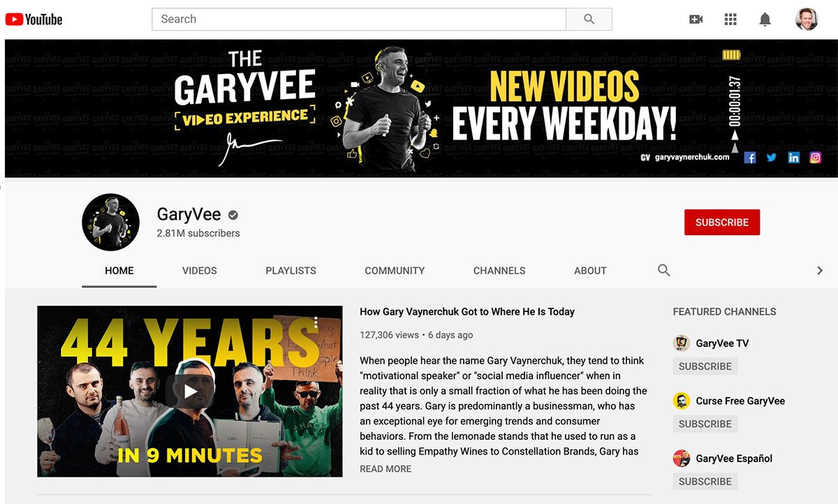Viewport: 838px width, 504px height.
Task: Open the notifications bell
Action: [765, 20]
